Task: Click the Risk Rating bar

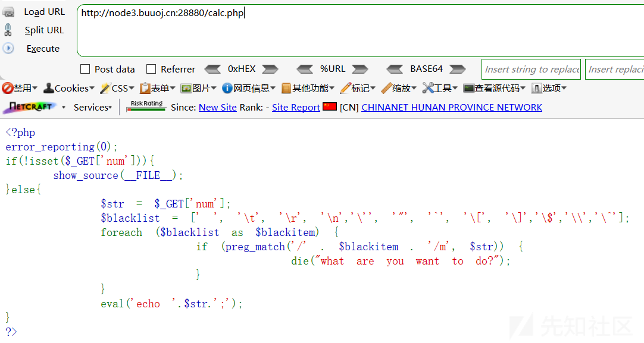Action: tap(146, 106)
